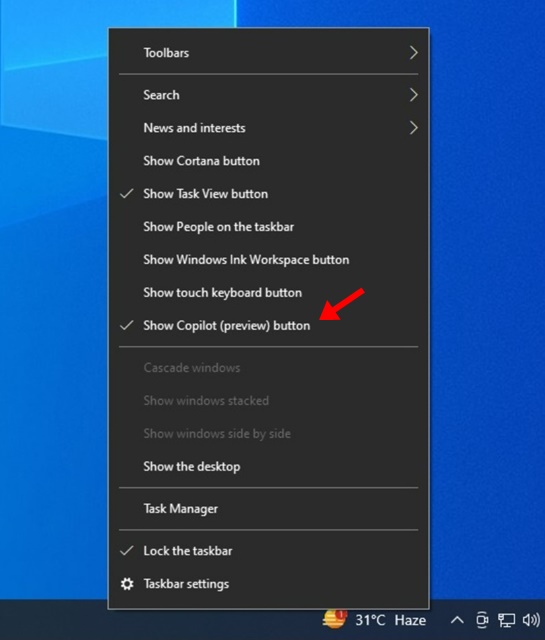Expand the Toolbars submenu
Screen dimensions: 545x640
tap(269, 53)
